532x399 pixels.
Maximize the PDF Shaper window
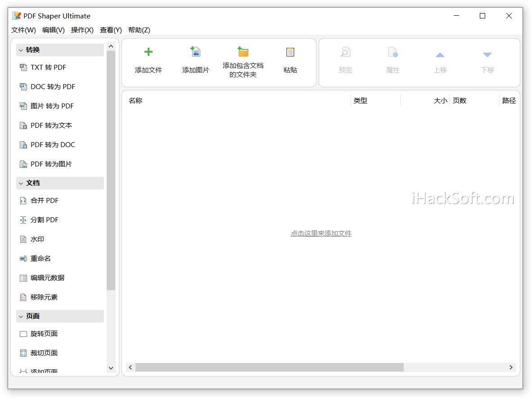[482, 16]
